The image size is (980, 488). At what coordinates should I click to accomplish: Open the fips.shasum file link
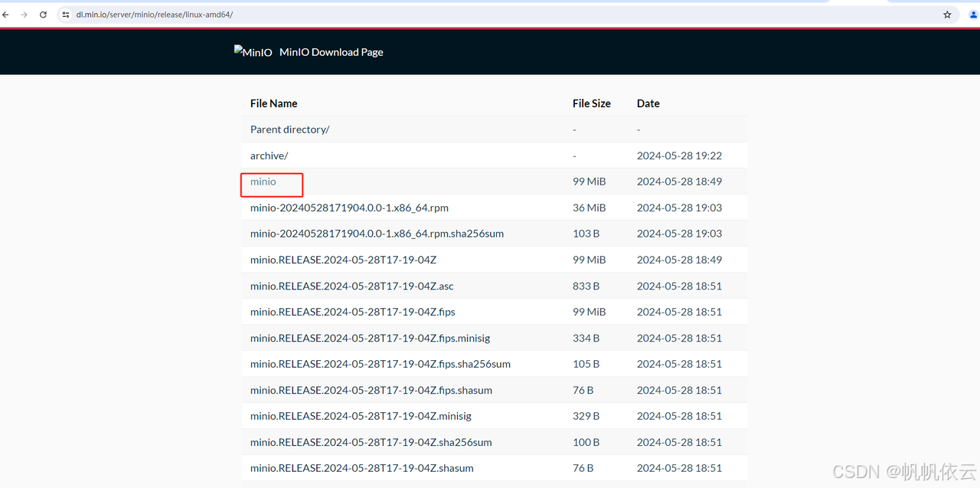point(371,390)
